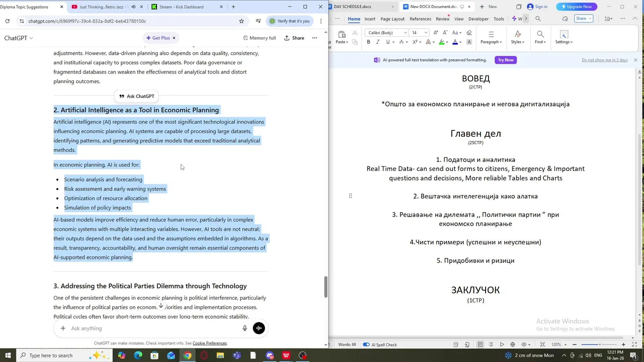Toggle the character shading button
The image size is (644, 362).
pos(469,42)
